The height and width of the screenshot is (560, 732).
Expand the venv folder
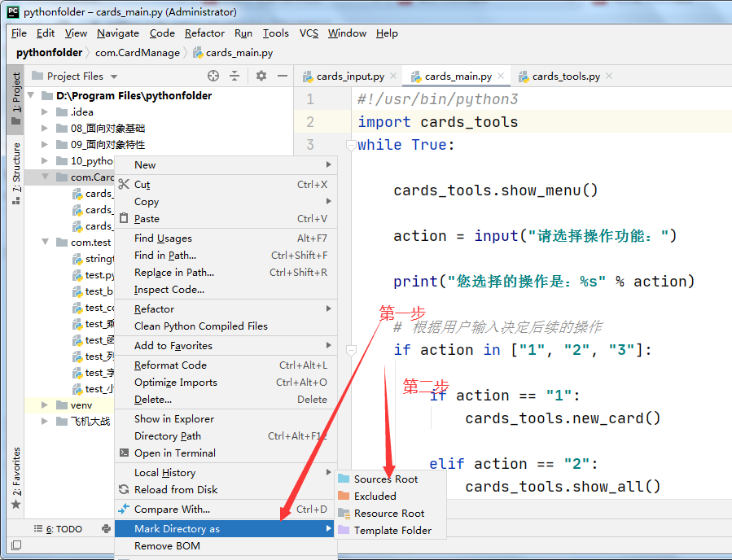45,405
